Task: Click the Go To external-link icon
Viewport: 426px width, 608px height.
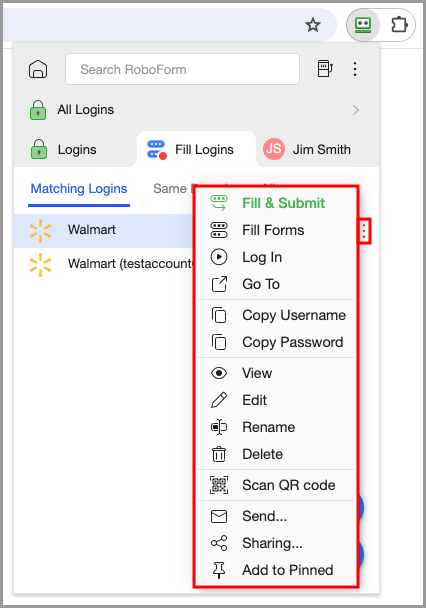Action: pos(219,284)
